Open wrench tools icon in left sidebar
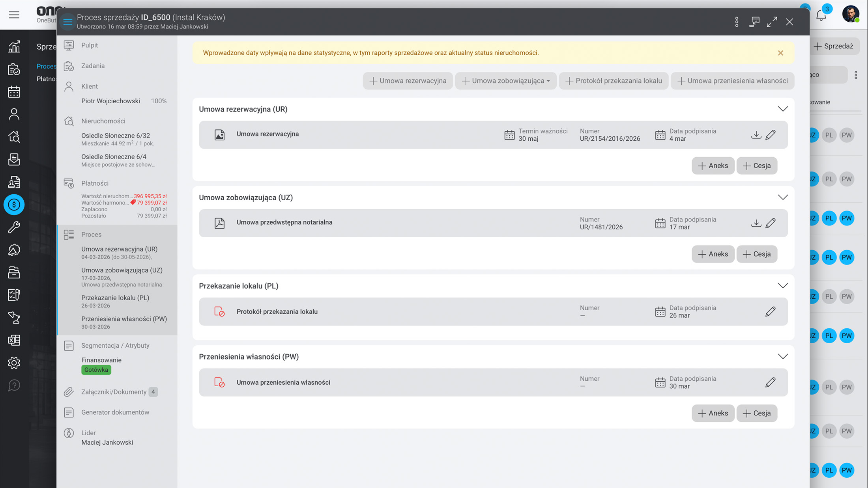Image resolution: width=868 pixels, height=488 pixels. pyautogui.click(x=14, y=227)
